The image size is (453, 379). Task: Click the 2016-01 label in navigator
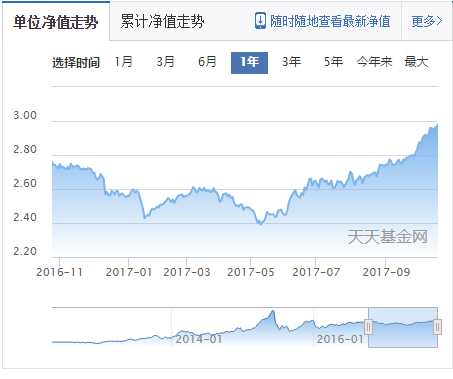[340, 339]
